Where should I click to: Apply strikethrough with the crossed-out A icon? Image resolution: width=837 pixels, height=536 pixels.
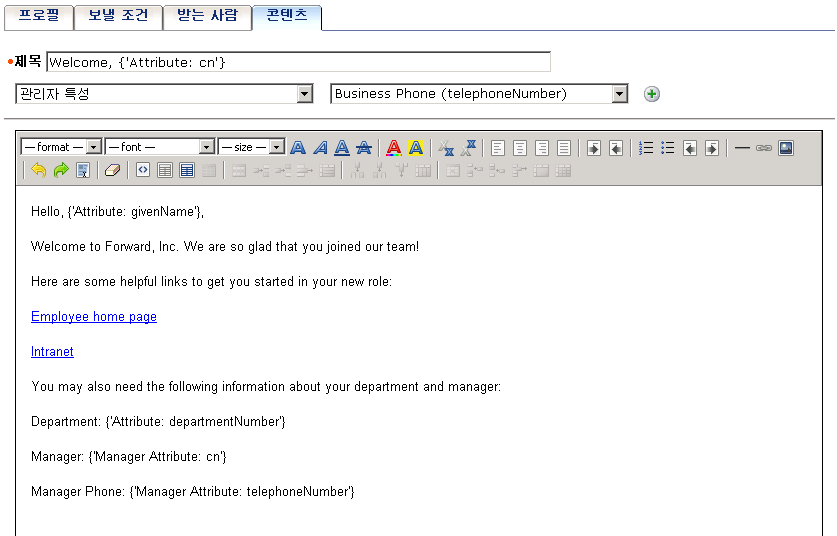tap(364, 147)
